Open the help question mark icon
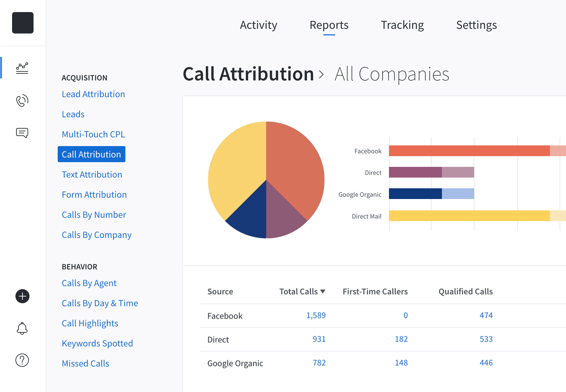The width and height of the screenshot is (566, 392). 22,360
